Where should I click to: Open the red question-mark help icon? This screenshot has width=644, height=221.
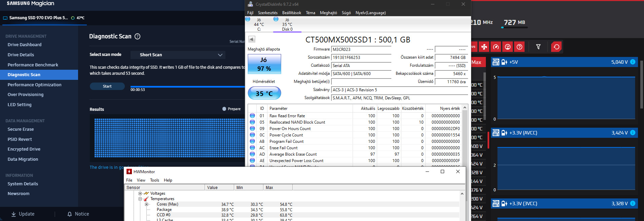coord(520,47)
